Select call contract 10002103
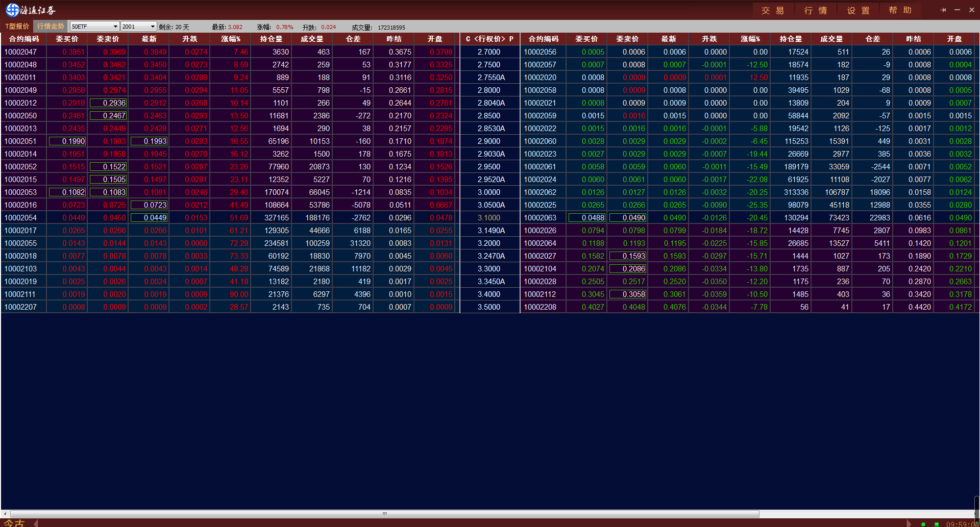This screenshot has height=527, width=980. tap(21, 269)
